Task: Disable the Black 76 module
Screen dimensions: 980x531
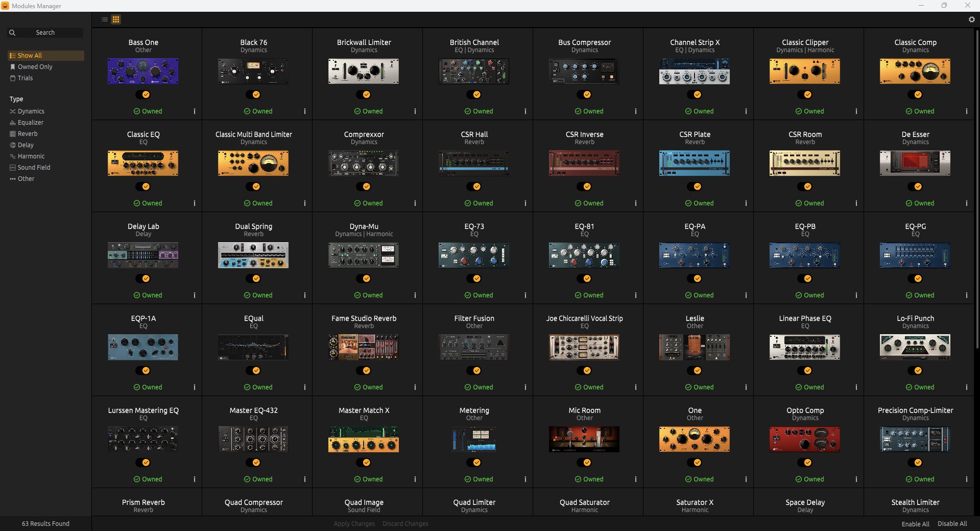Action: tap(253, 95)
